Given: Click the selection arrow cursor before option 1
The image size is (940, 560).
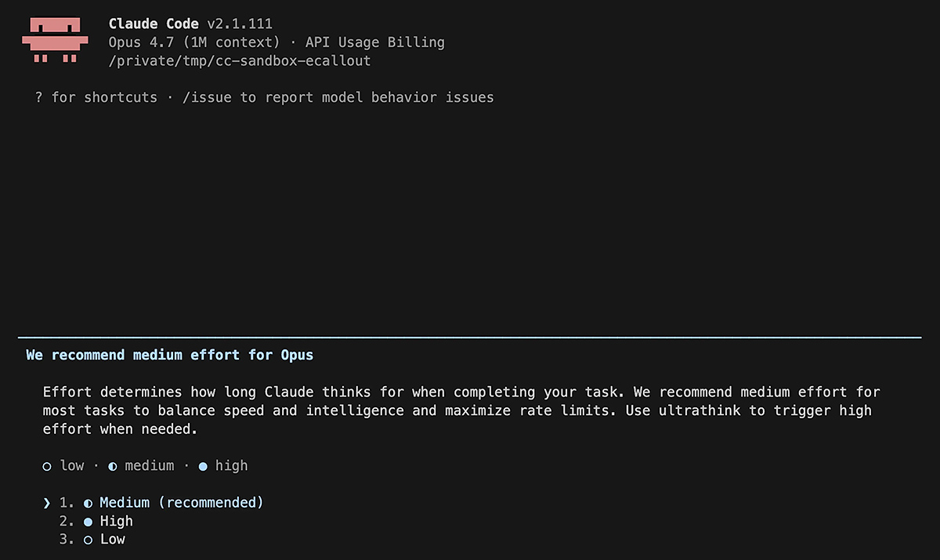Looking at the screenshot, I should 47,503.
